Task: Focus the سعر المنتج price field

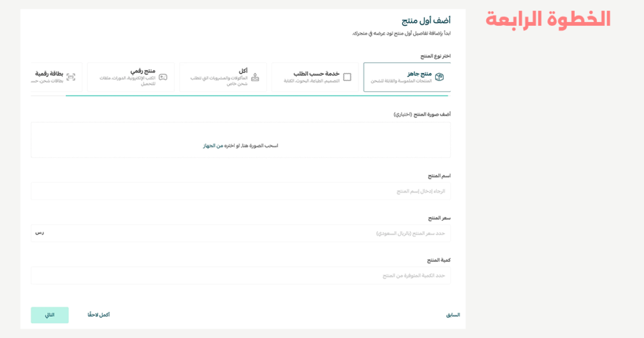Action: coord(241,233)
